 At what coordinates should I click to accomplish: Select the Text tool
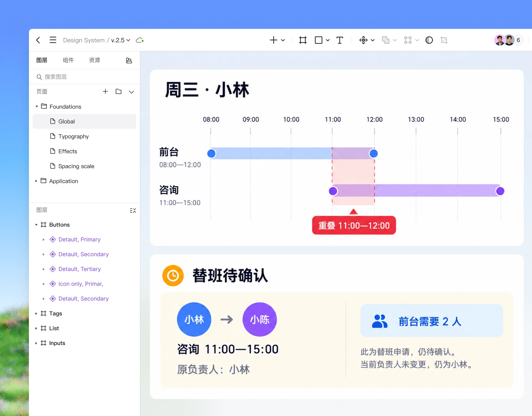pos(339,40)
